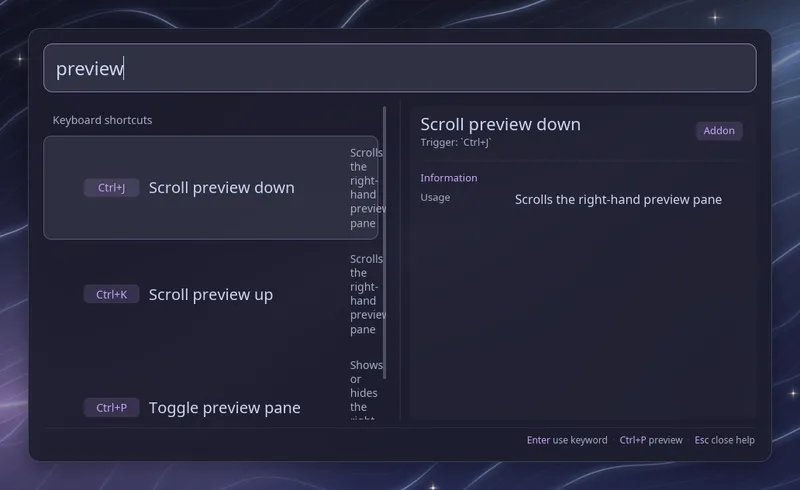Click the "Enter use keyword" footer hint

point(567,440)
